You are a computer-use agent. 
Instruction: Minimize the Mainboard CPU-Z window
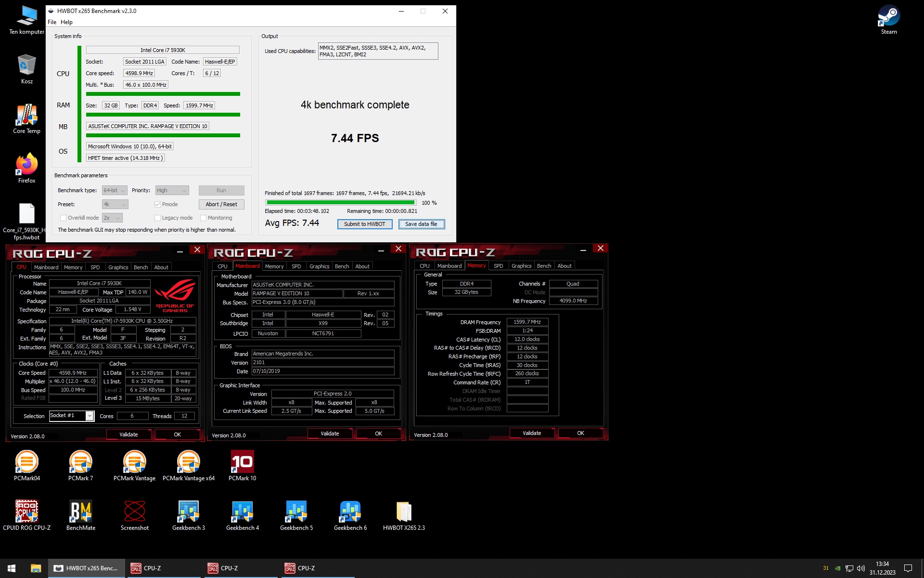[381, 249]
